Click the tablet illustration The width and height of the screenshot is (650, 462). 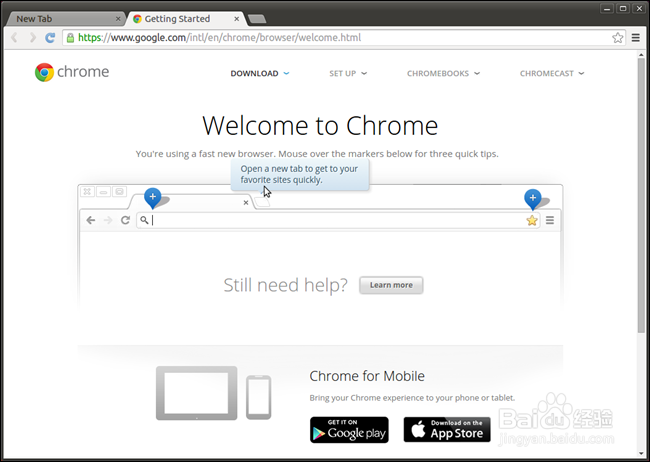click(196, 393)
